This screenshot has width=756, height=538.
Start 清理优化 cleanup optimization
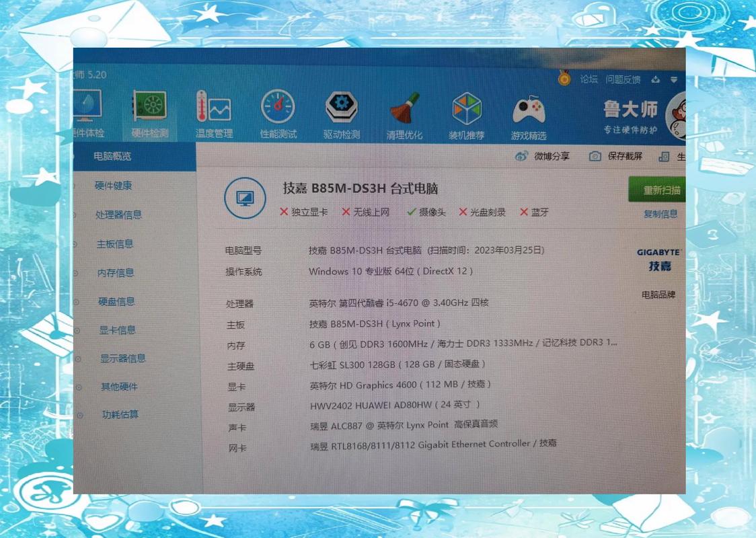tap(404, 109)
